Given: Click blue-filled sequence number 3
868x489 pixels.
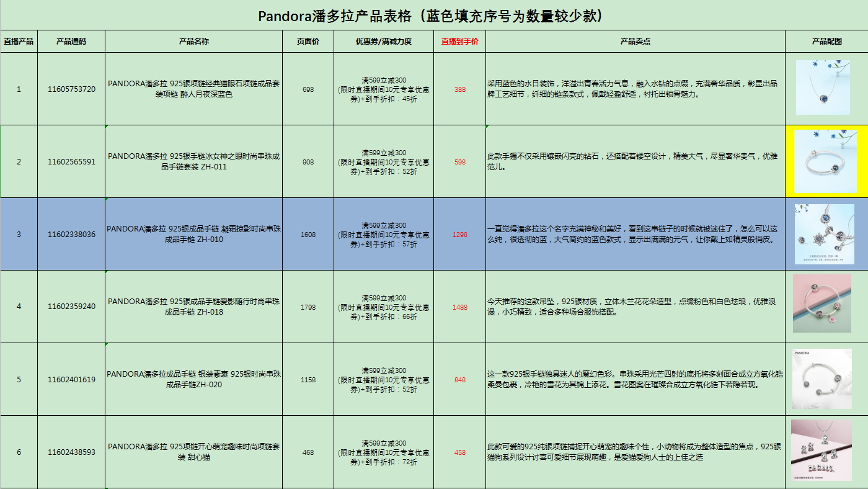Looking at the screenshot, I should pos(19,234).
